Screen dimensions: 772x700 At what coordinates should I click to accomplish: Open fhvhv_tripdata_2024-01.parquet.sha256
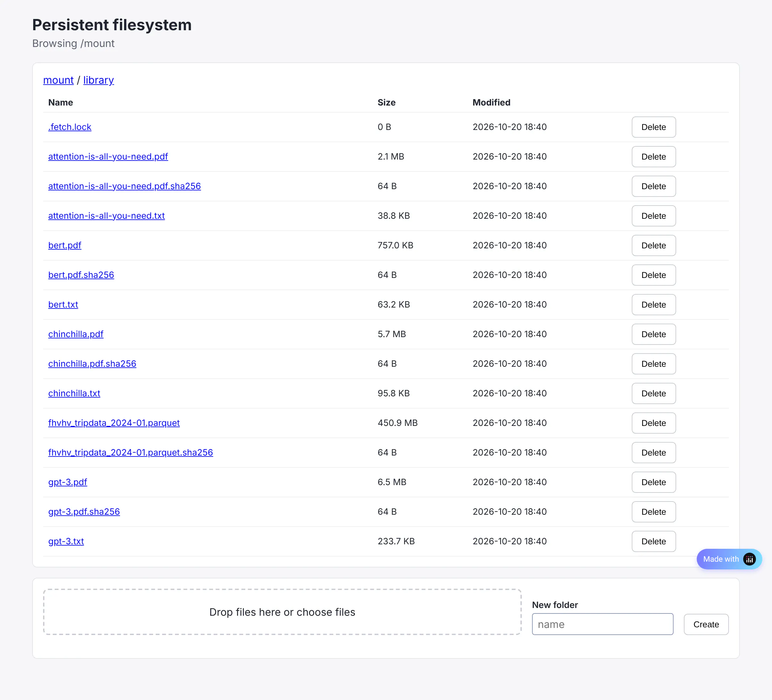[131, 453]
